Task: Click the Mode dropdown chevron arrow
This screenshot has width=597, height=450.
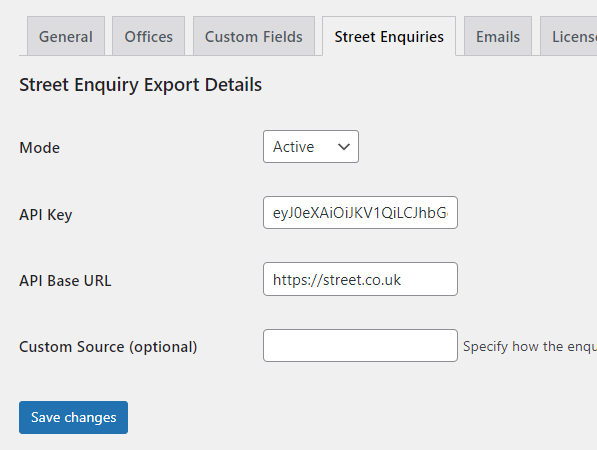Action: pos(344,147)
